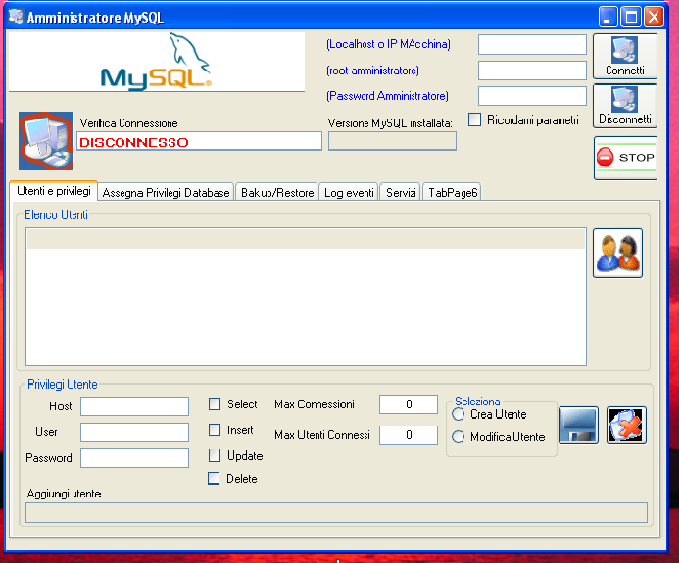Click the Versione MySQL installata field
679x563 pixels.
(x=392, y=141)
